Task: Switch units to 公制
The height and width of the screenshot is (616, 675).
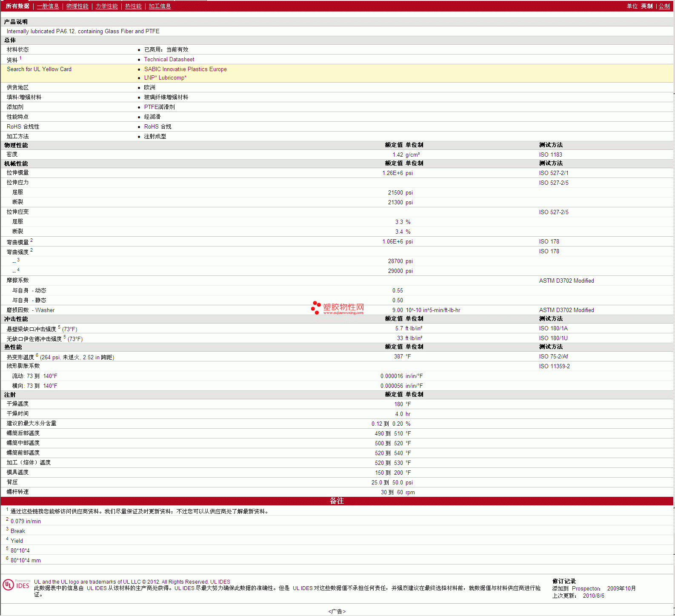Action: point(664,6)
